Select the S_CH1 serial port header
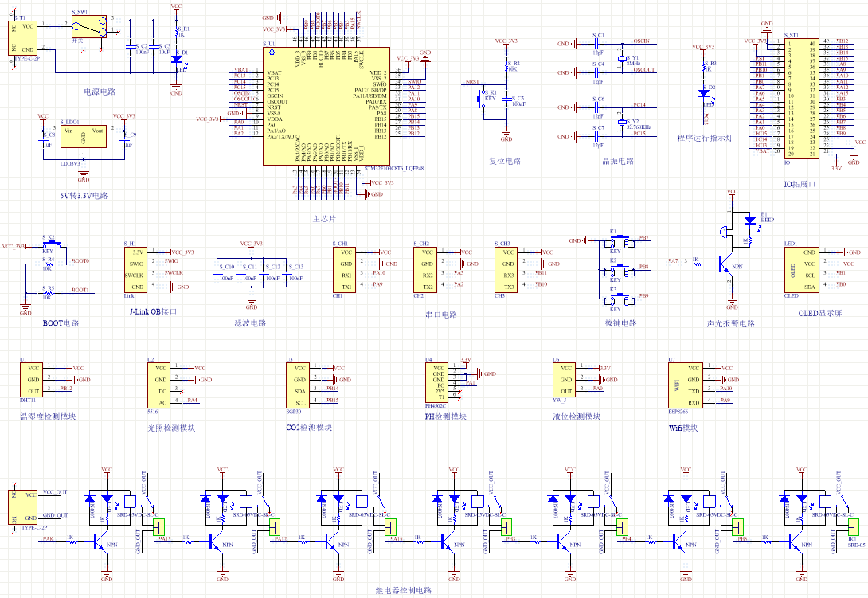 point(344,270)
